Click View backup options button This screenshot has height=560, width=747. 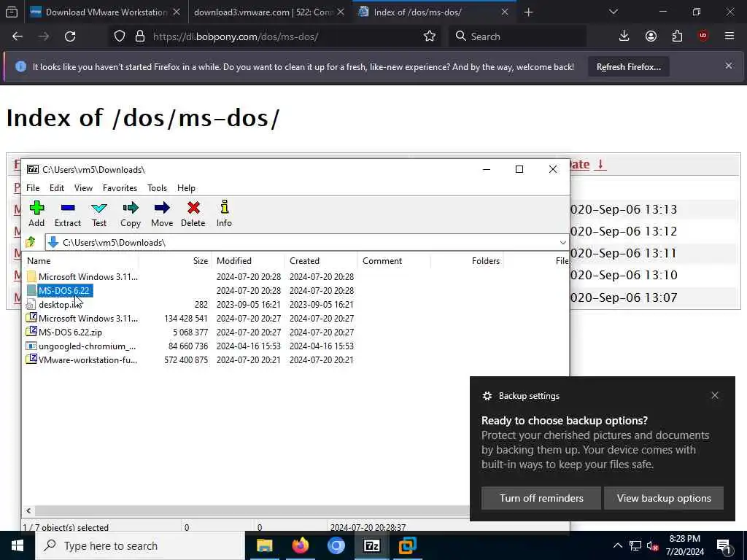664,498
